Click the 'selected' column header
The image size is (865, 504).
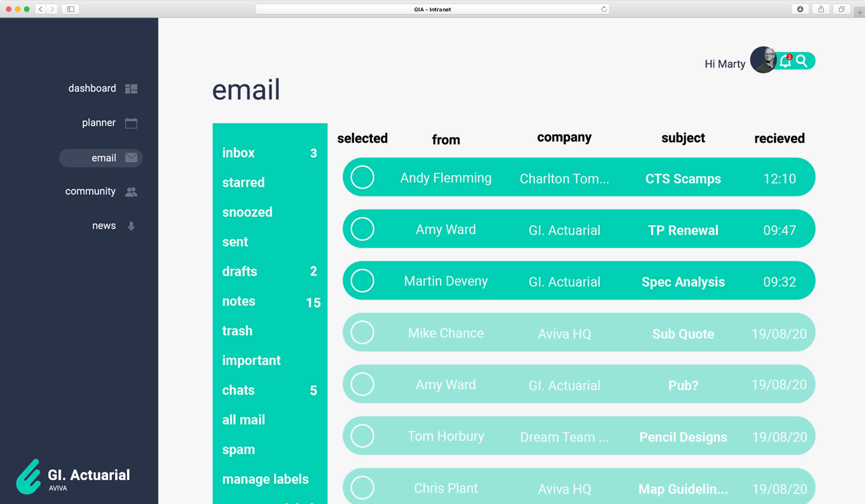tap(362, 138)
